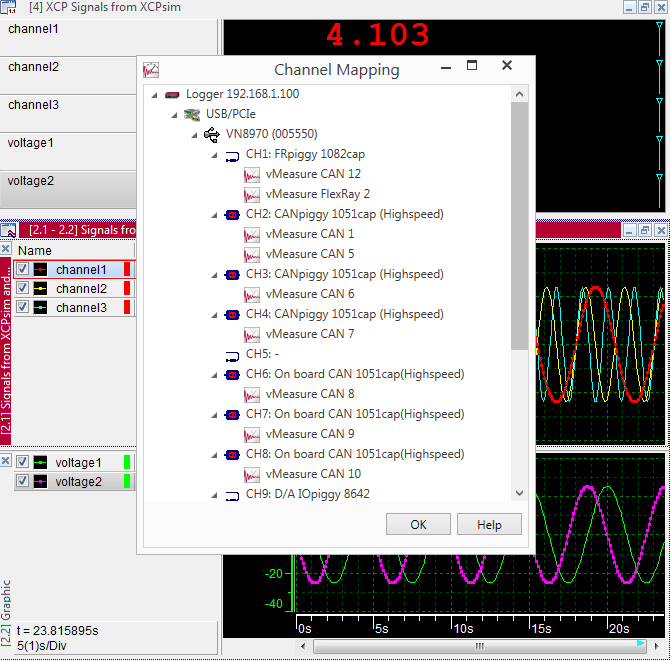670x660 pixels.
Task: Collapse the VN8970 (005550) tree node
Action: pos(194,135)
